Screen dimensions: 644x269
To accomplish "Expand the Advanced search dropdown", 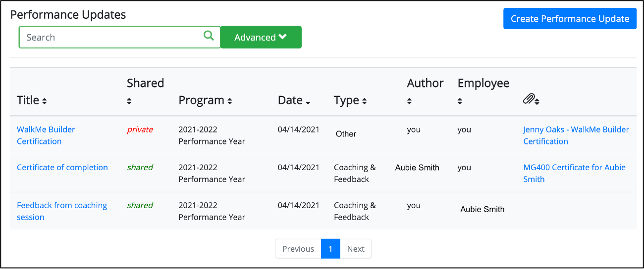I will pos(261,37).
